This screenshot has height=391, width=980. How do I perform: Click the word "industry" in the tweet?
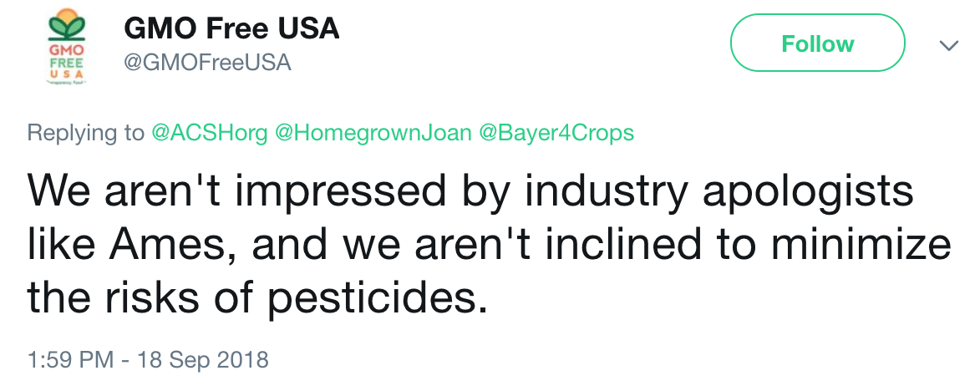(597, 193)
